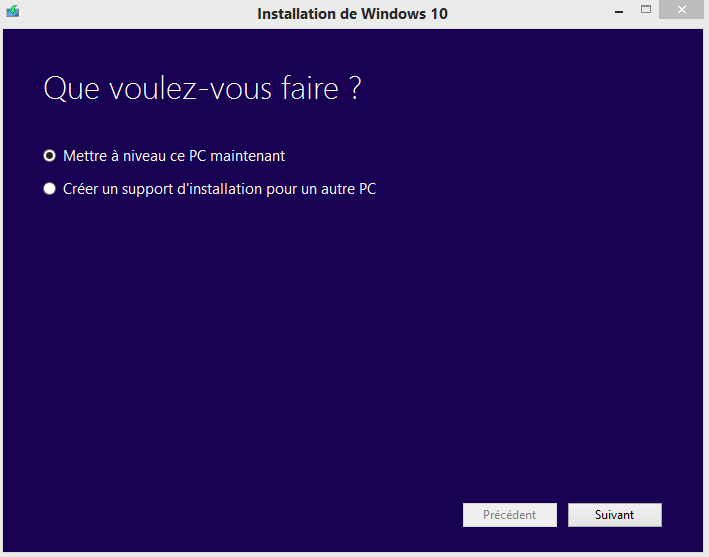Click the 'Que voulez-vous faire ?' heading
This screenshot has width=709, height=557.
pos(202,88)
